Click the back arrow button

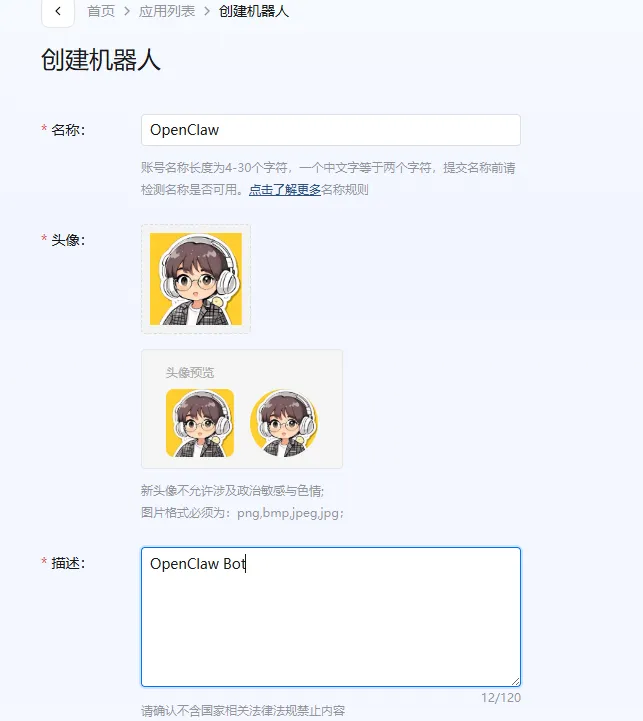click(x=58, y=11)
